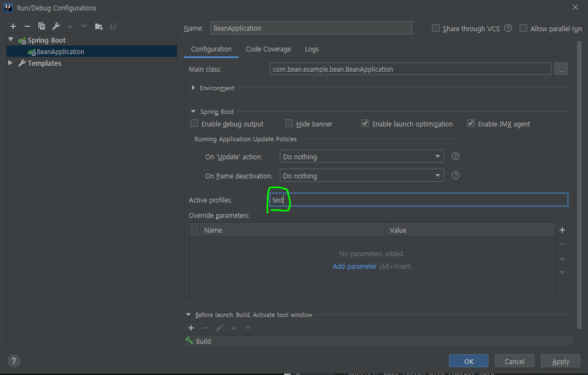
Task: Click the Value column header
Action: 470,230
